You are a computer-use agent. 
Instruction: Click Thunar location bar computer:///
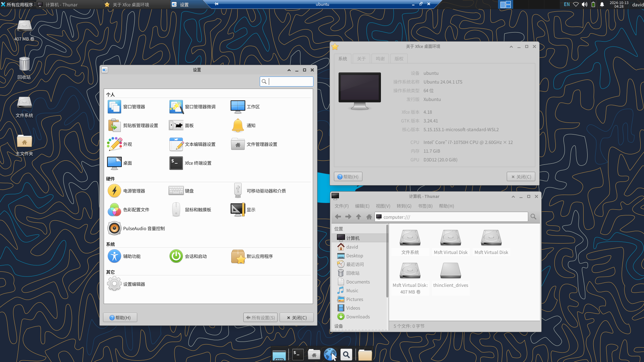click(x=451, y=217)
